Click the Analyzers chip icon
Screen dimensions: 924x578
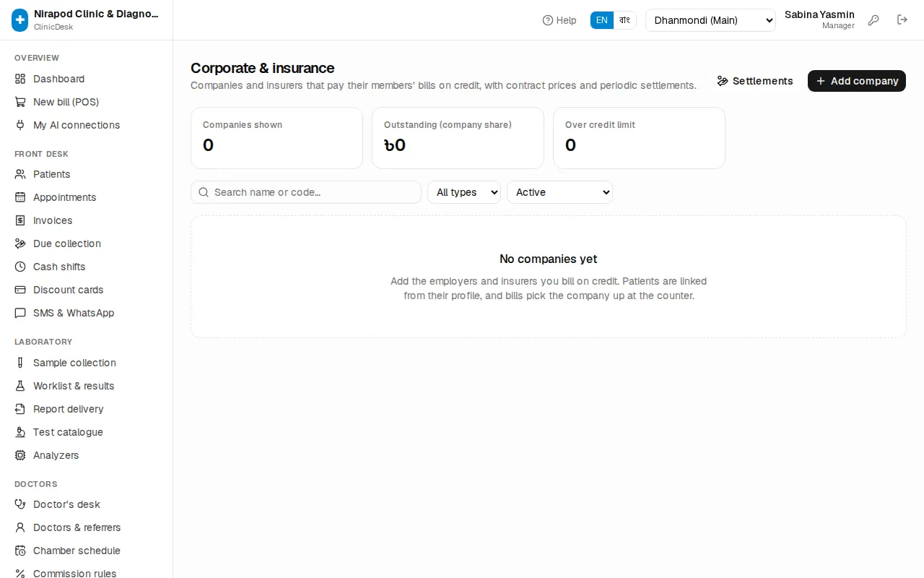point(20,455)
